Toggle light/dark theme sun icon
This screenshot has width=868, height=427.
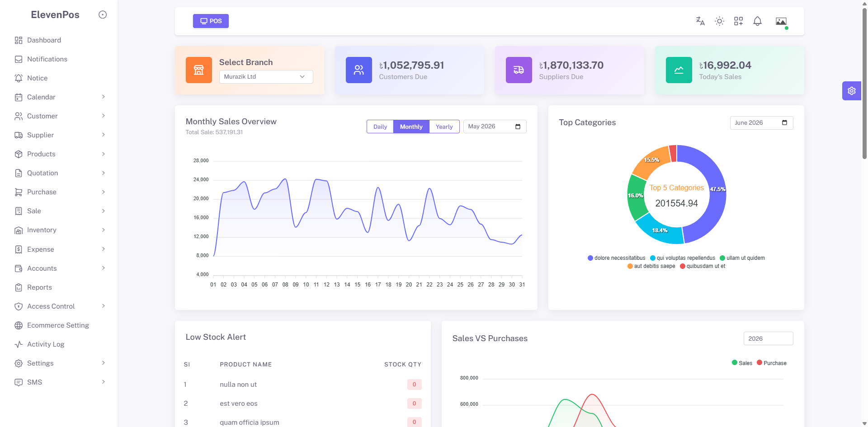click(x=719, y=21)
